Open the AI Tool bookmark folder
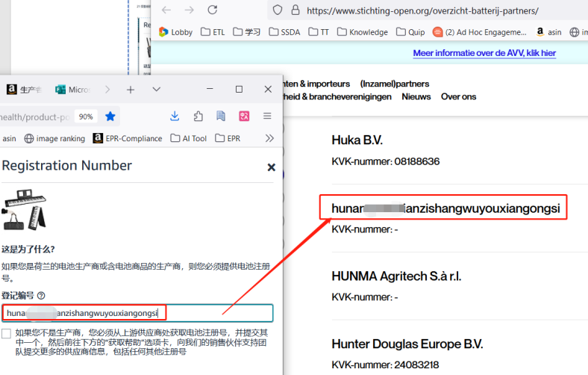This screenshot has width=588, height=375. [189, 138]
